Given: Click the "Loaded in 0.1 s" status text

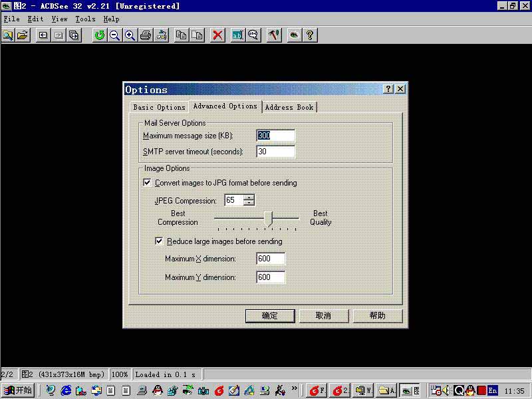Looking at the screenshot, I should pos(165,374).
